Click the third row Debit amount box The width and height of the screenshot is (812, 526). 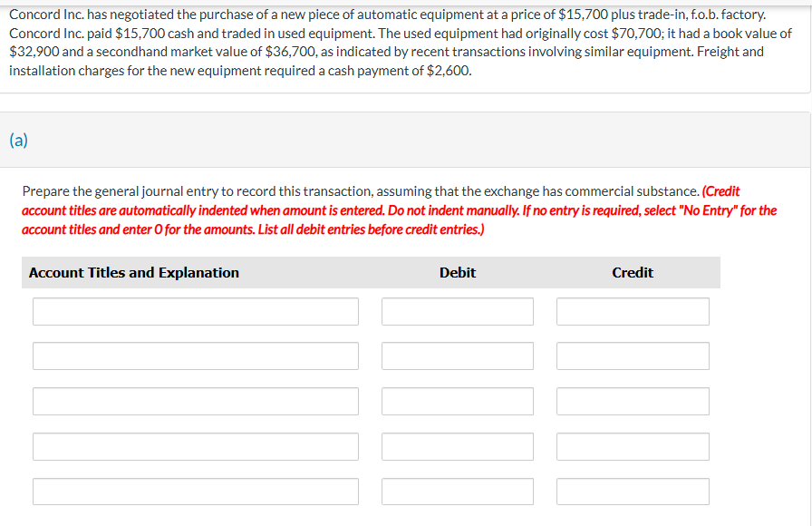click(458, 401)
